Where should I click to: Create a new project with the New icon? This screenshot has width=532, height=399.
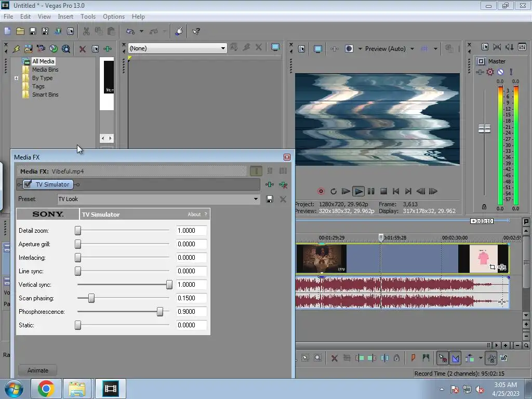point(7,31)
